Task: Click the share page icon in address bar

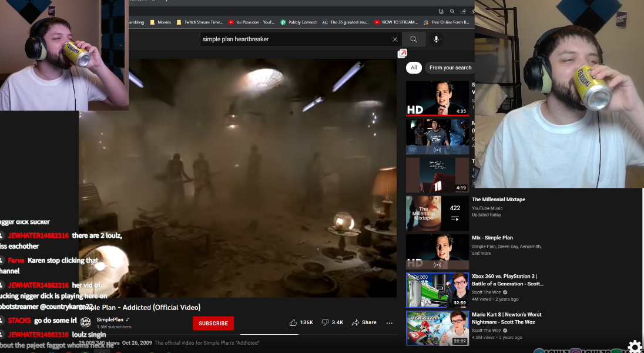Action: tap(463, 12)
